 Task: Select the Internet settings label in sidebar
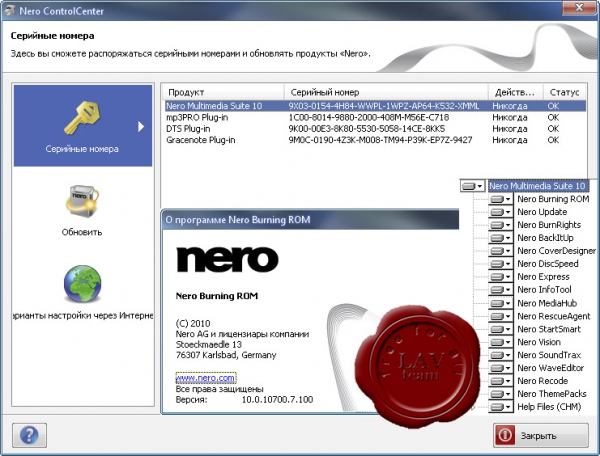pyautogui.click(x=83, y=316)
